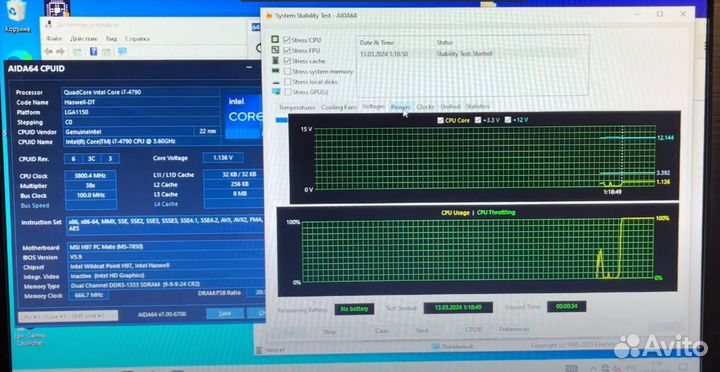Open the Файл menu in Device Manager
The height and width of the screenshot is (372, 720).
(x=54, y=39)
